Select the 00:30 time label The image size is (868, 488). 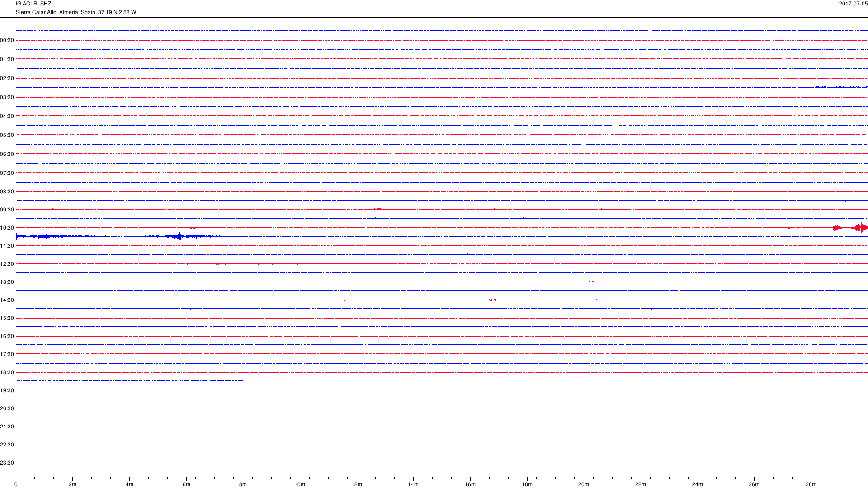(7, 40)
